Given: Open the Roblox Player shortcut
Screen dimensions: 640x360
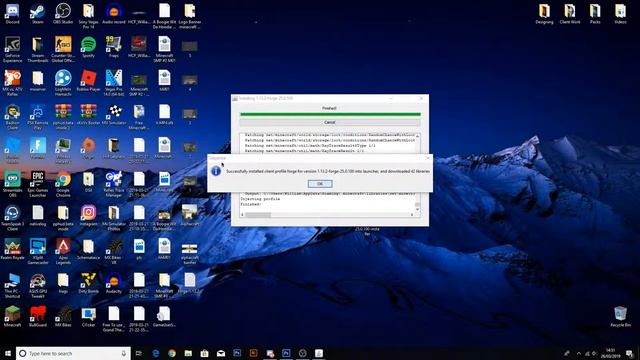Looking at the screenshot, I should click(88, 81).
